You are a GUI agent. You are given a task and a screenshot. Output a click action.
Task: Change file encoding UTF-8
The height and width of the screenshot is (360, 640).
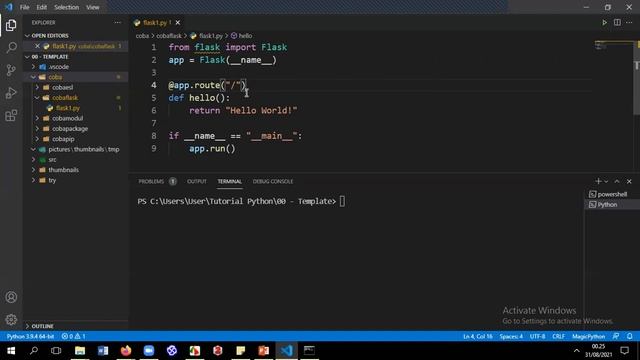coord(537,336)
